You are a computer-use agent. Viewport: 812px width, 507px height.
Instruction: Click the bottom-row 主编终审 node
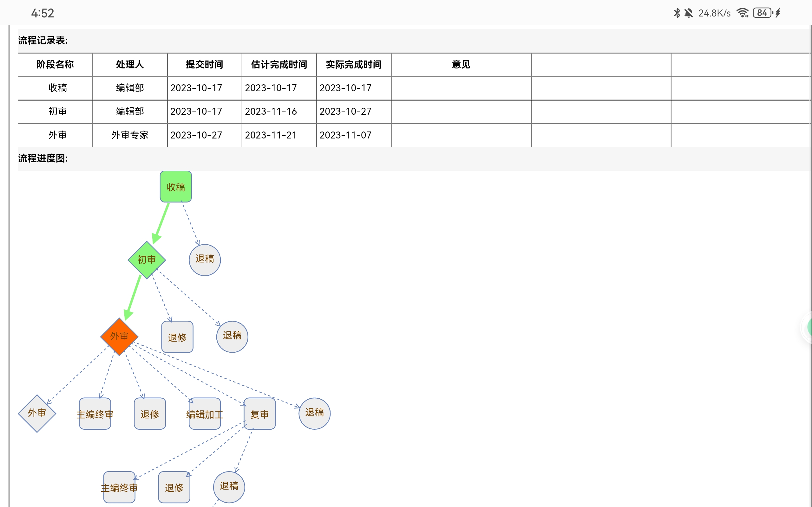(x=119, y=487)
